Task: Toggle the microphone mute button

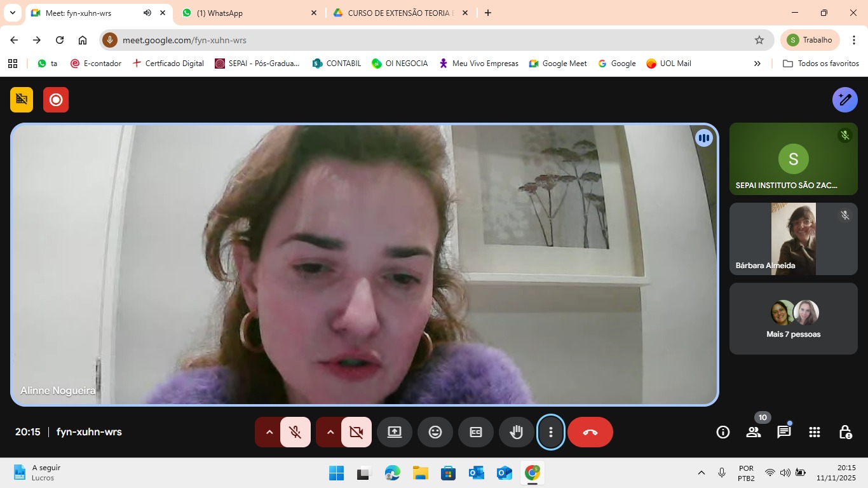Action: [x=295, y=432]
